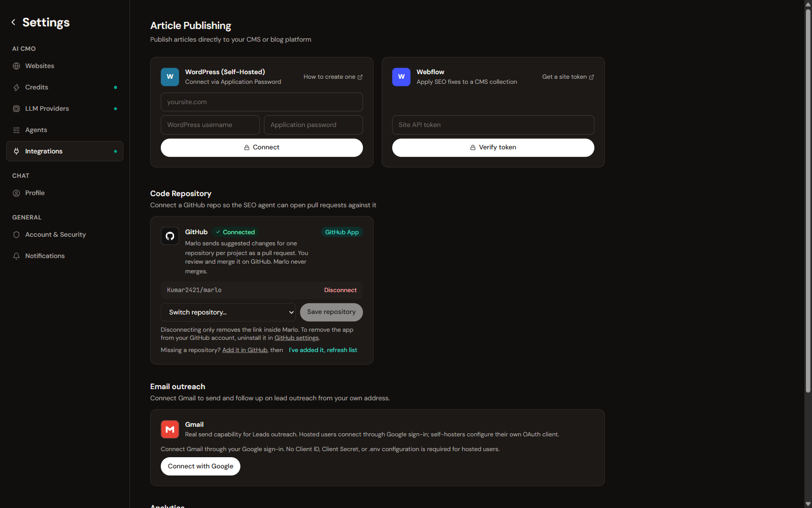Click the Credits lightning bolt icon
812x508 pixels.
point(16,87)
